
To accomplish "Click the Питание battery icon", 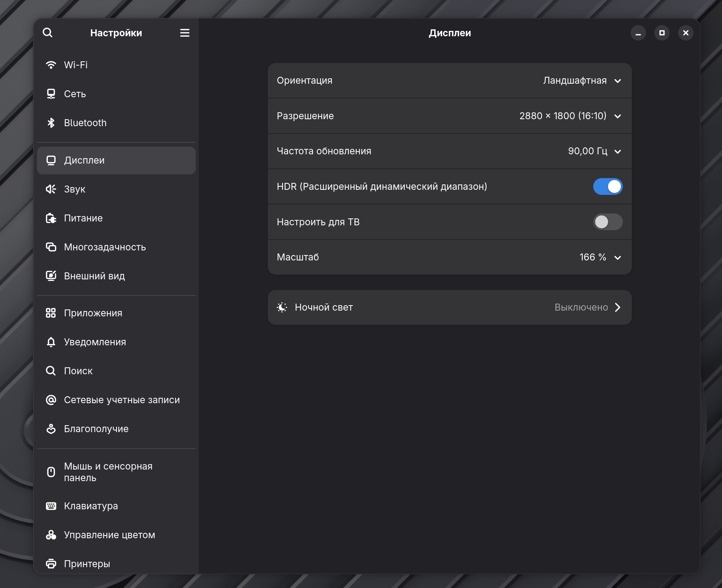I will 51,218.
